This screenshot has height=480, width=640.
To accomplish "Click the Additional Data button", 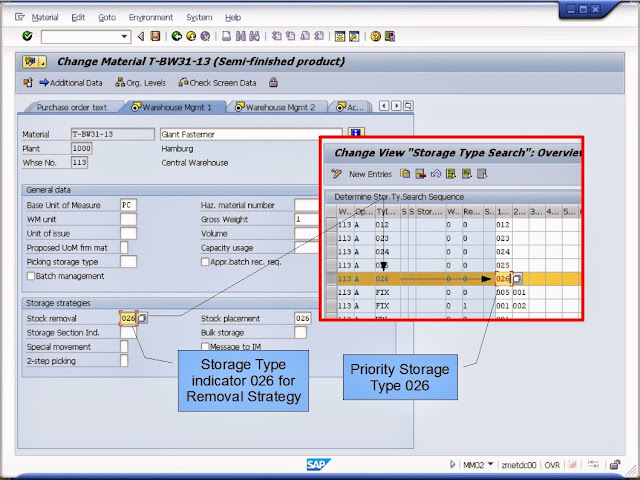I will click(71, 83).
